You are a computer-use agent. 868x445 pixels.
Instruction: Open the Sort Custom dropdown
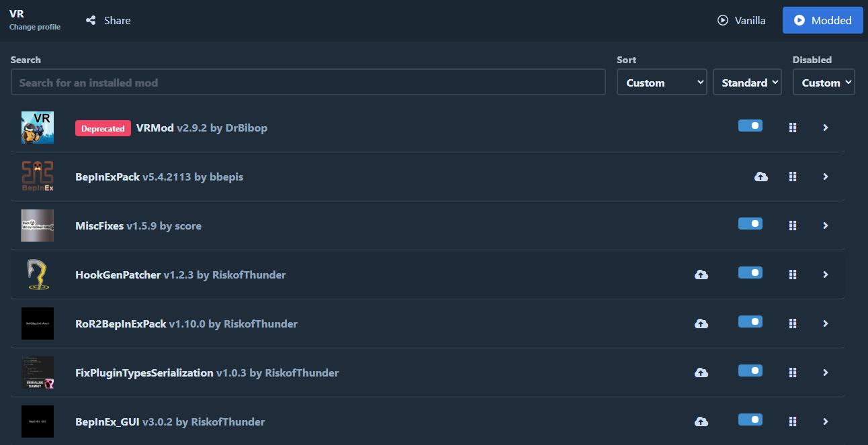tap(662, 82)
